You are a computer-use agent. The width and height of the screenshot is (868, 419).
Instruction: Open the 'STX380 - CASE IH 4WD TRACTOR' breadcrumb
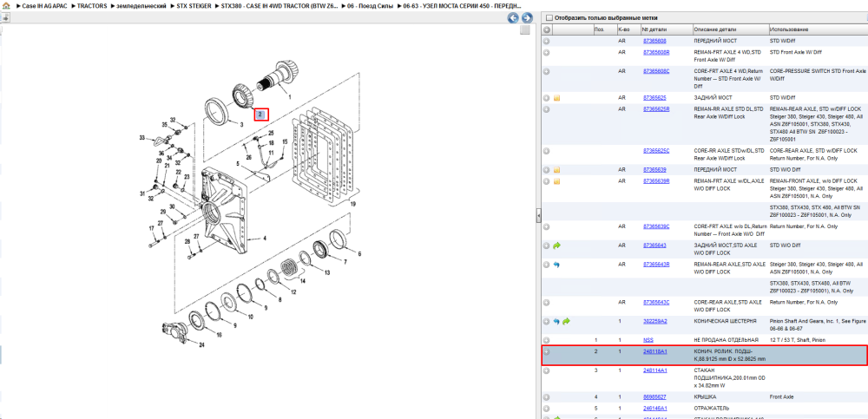(x=279, y=5)
